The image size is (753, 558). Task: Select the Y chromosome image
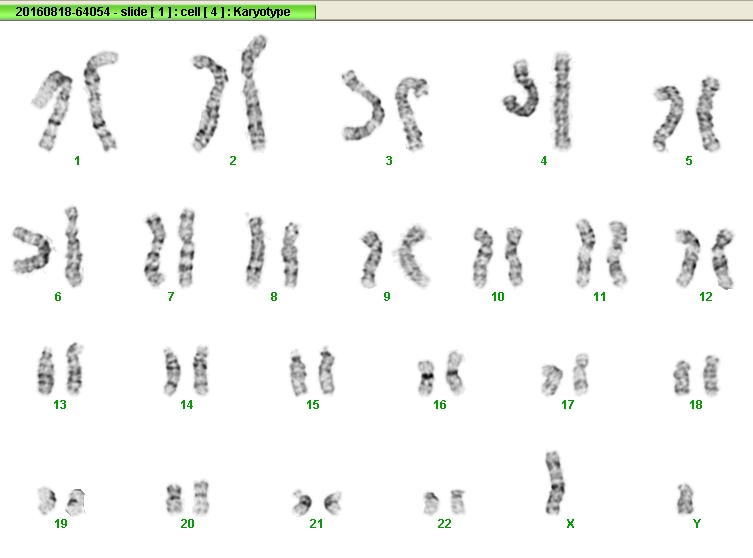tap(685, 499)
